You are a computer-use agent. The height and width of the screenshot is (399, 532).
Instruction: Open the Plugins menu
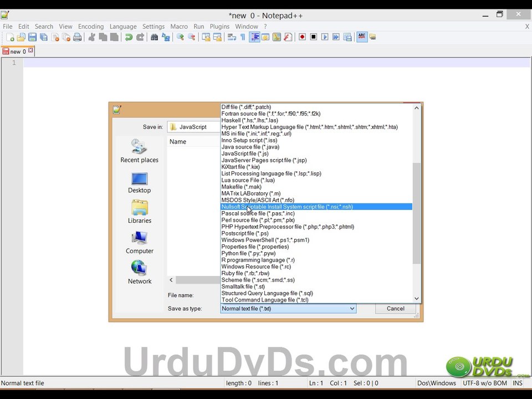[219, 27]
